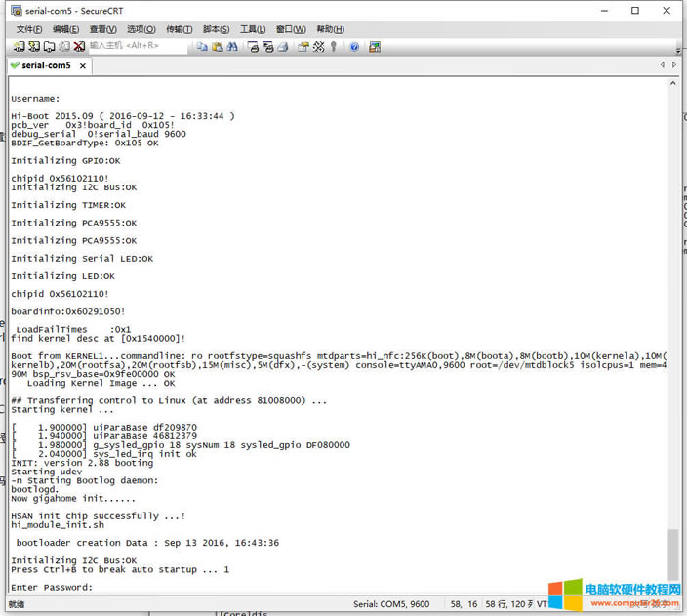Click the terminal vertical scrollbar thumb
The height and width of the screenshot is (616, 687).
pyautogui.click(x=671, y=554)
